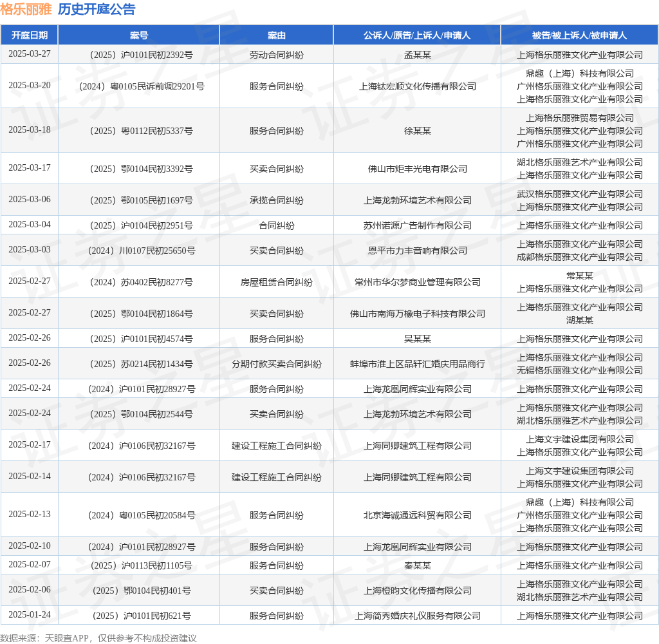Click the 案由 column header
Image resolution: width=659 pixels, height=644 pixels.
[277, 35]
